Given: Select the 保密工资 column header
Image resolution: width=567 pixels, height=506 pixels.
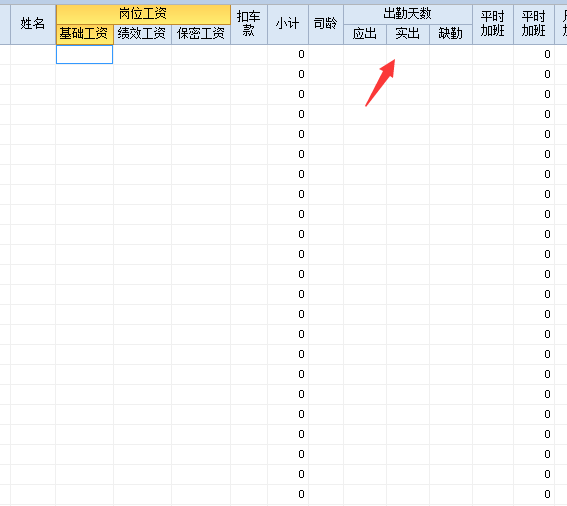Looking at the screenshot, I should [x=201, y=34].
